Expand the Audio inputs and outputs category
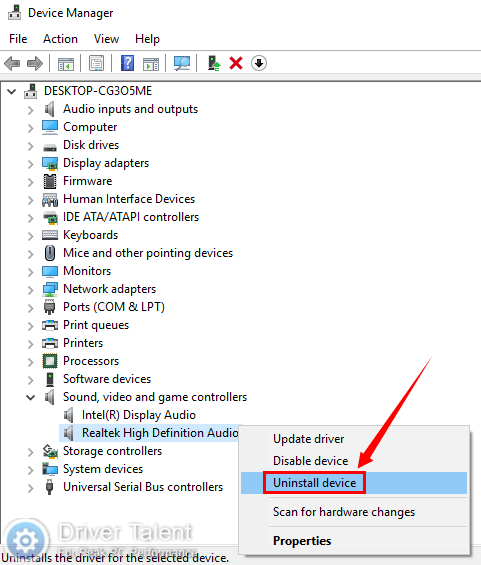 coord(31,110)
